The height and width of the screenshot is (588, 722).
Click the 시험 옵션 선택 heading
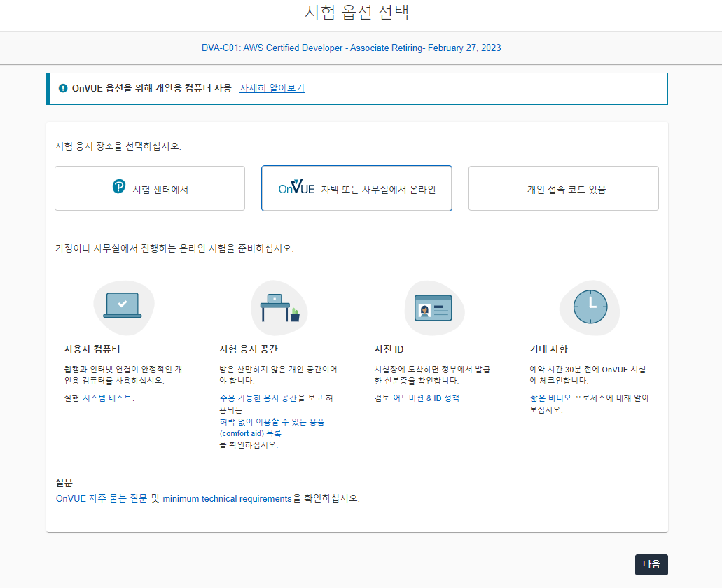[357, 12]
